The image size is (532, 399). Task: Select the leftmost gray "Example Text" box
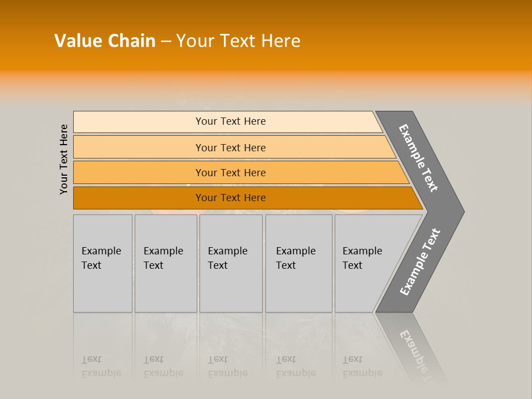coord(103,263)
